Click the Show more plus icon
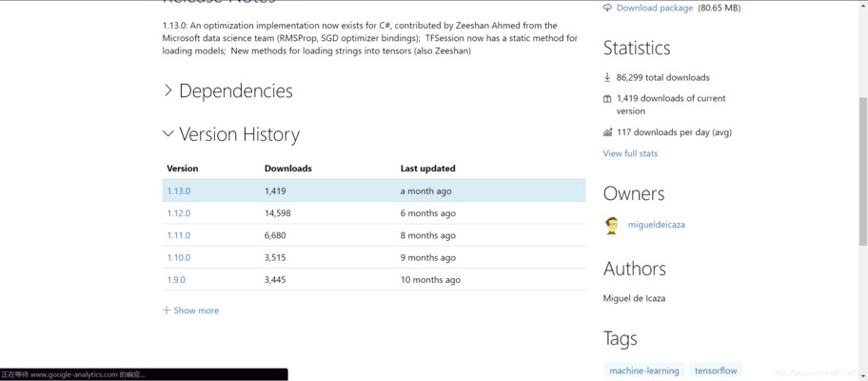 click(167, 311)
